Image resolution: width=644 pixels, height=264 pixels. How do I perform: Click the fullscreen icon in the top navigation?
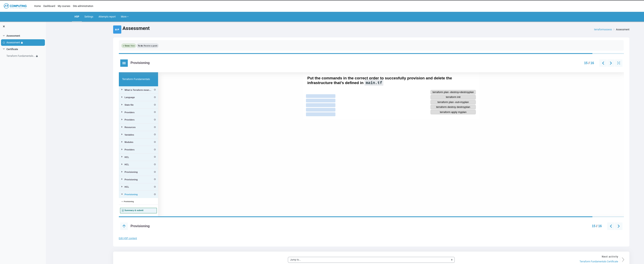coord(618,63)
